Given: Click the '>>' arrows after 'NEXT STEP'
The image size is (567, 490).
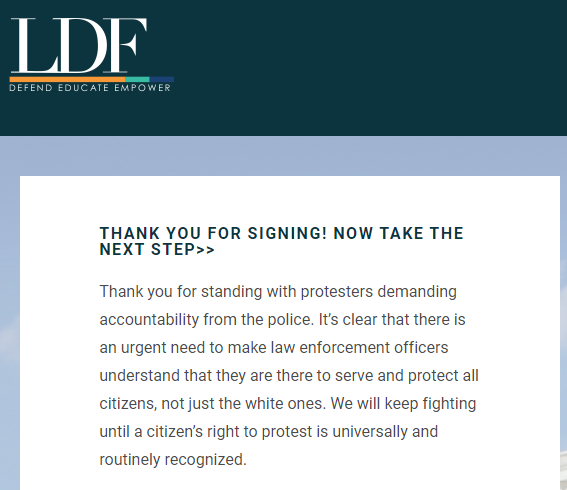Looking at the screenshot, I should pos(206,250).
